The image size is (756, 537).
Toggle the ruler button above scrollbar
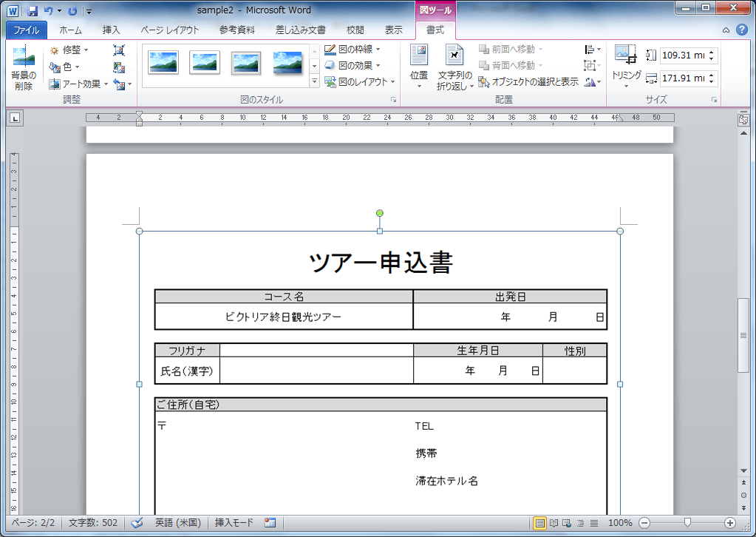tap(743, 120)
